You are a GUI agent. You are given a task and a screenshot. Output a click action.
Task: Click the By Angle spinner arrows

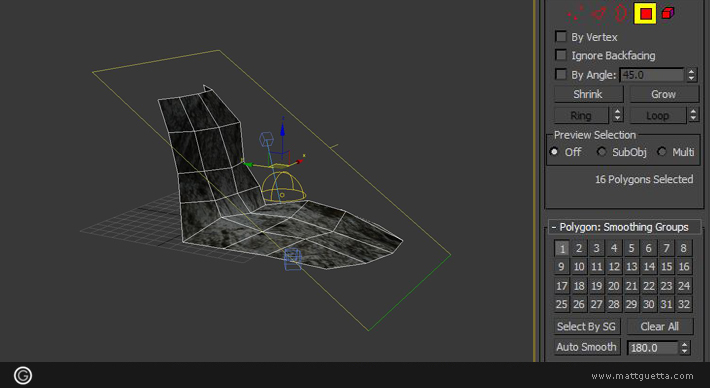691,75
